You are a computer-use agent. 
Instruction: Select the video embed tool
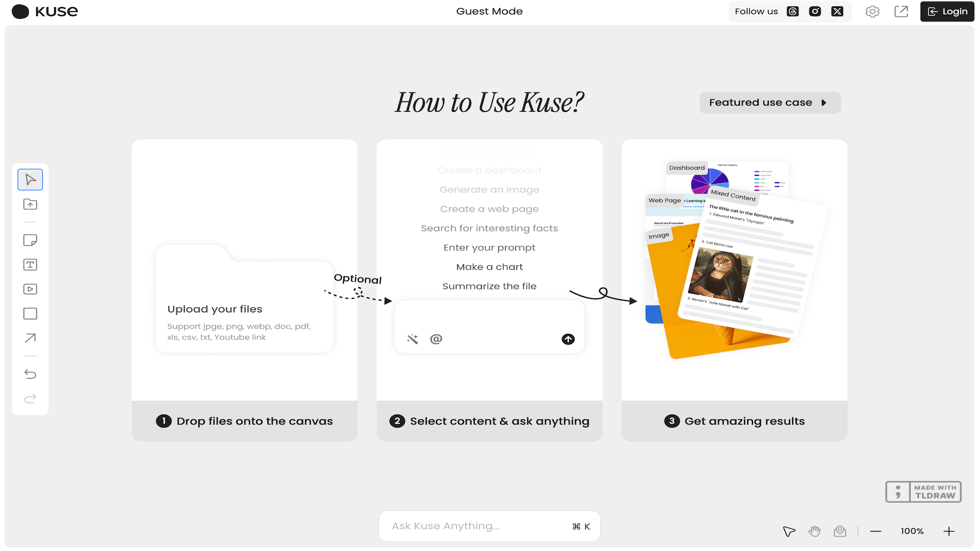tap(30, 289)
